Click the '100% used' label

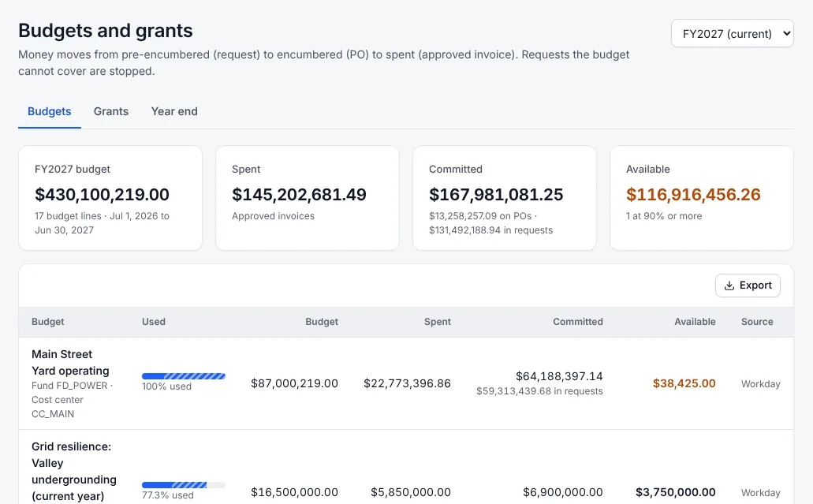point(166,386)
